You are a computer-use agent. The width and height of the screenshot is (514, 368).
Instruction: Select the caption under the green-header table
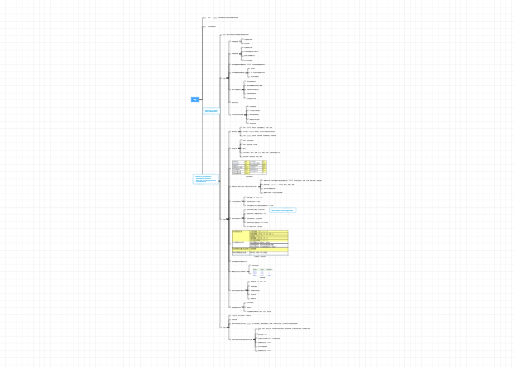(263, 278)
